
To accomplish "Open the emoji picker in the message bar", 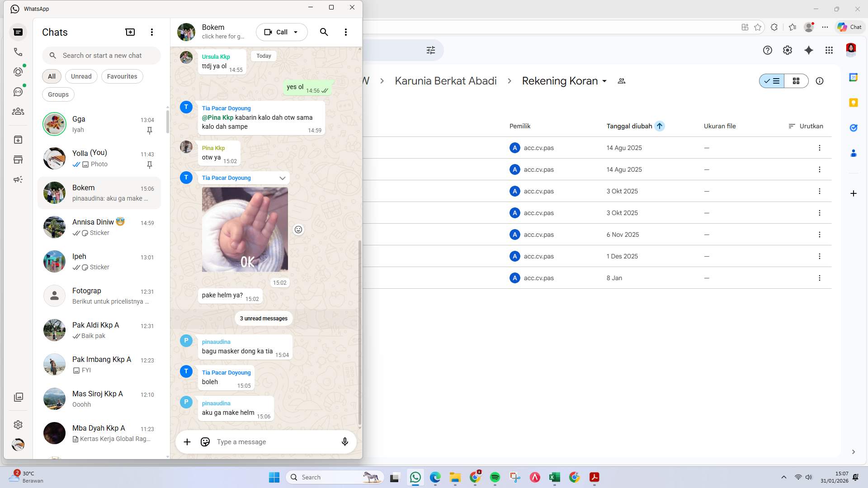I will 205,442.
